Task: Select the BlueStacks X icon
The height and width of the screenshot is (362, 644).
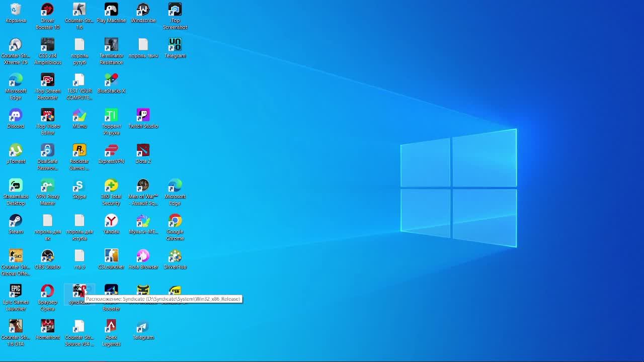Action: (111, 84)
